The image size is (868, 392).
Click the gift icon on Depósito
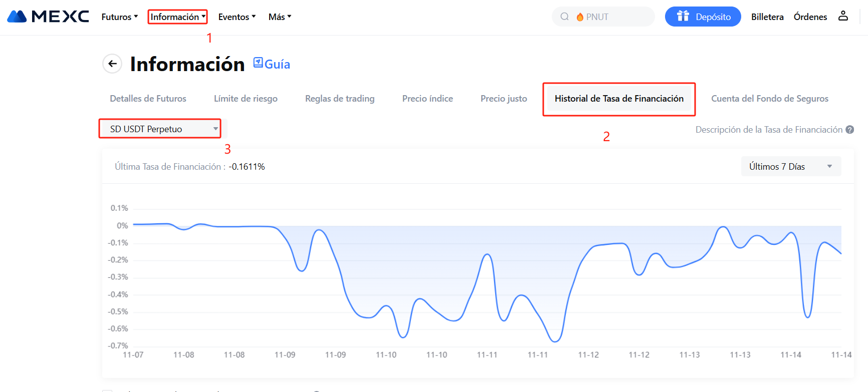[x=683, y=16]
